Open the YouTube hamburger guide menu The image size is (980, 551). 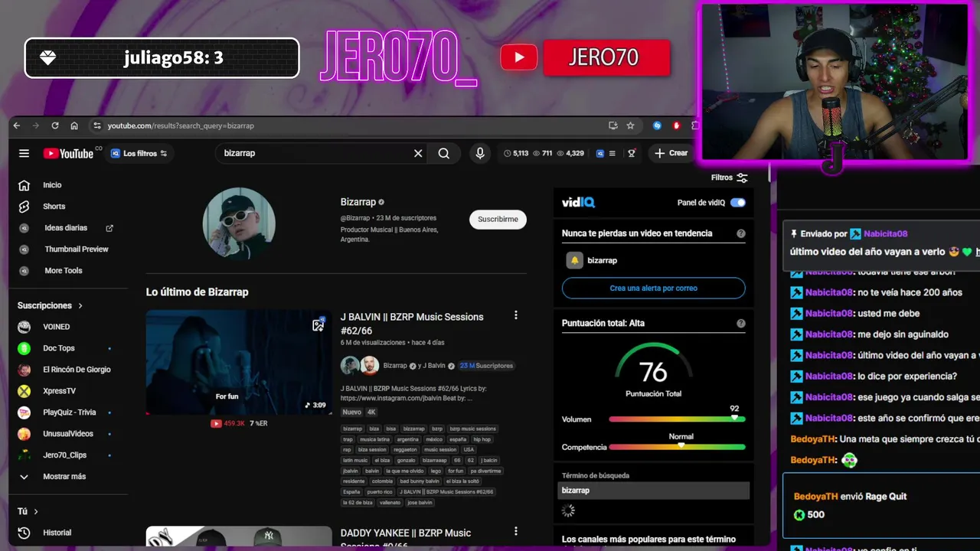24,153
